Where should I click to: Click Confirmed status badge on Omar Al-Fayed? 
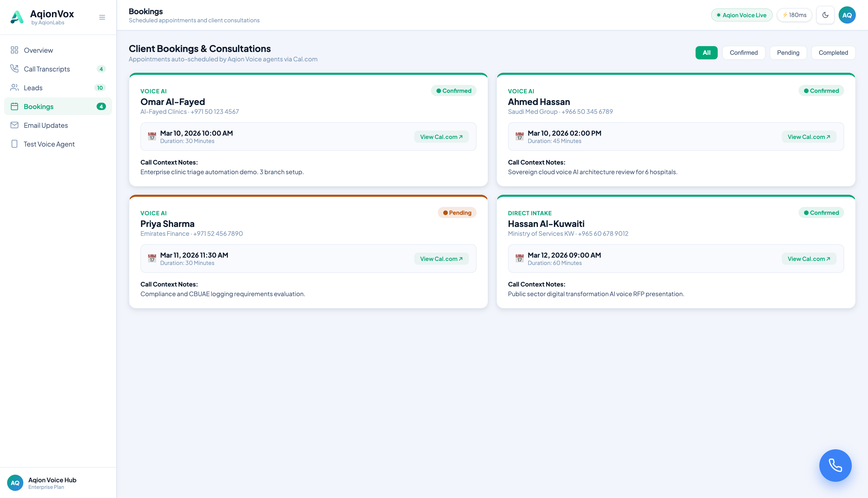[x=454, y=91]
